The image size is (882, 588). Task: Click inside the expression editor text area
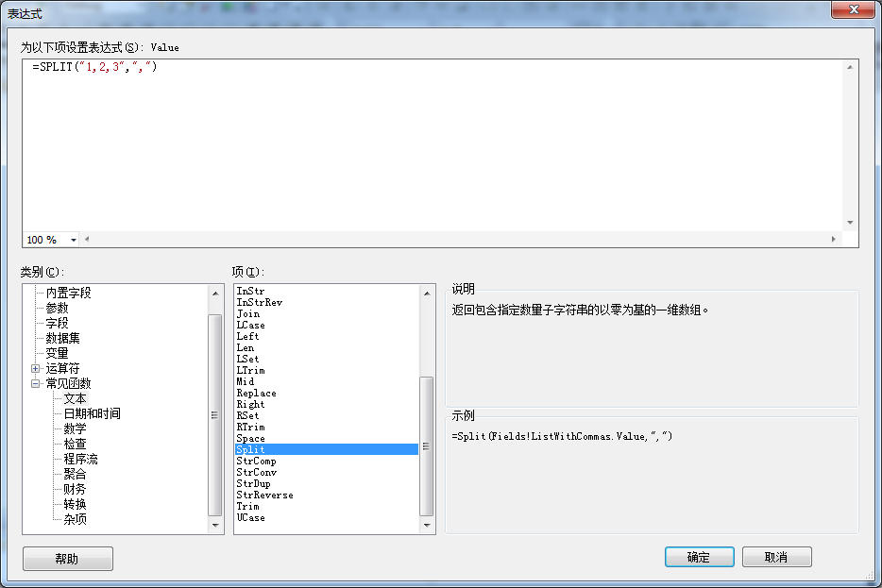432,145
